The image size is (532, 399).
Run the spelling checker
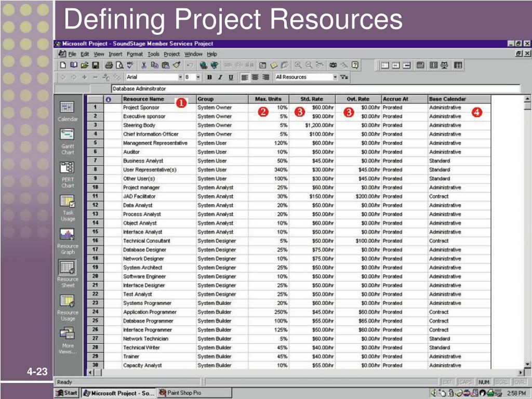130,65
